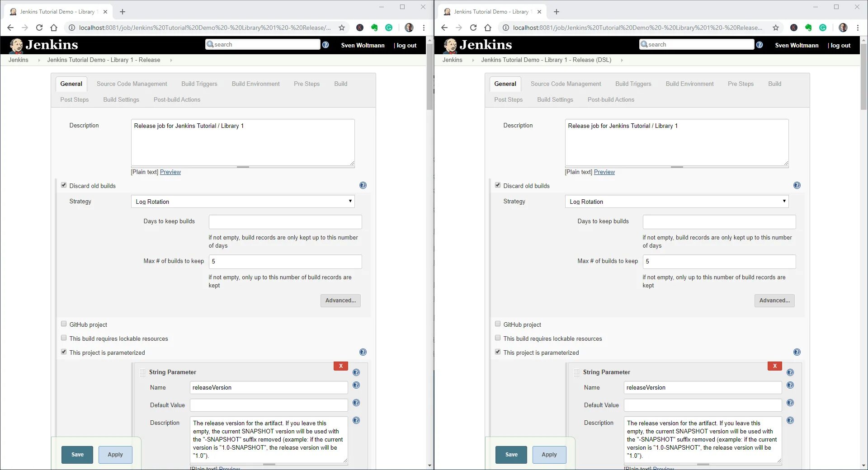Screen dimensions: 868x470
Task: Expand the breadcrumb chevron after the job name
Action: click(x=171, y=60)
